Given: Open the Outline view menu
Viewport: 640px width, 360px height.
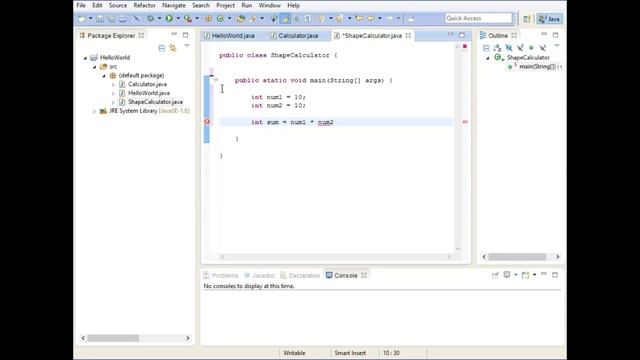Looking at the screenshot, I should point(557,46).
